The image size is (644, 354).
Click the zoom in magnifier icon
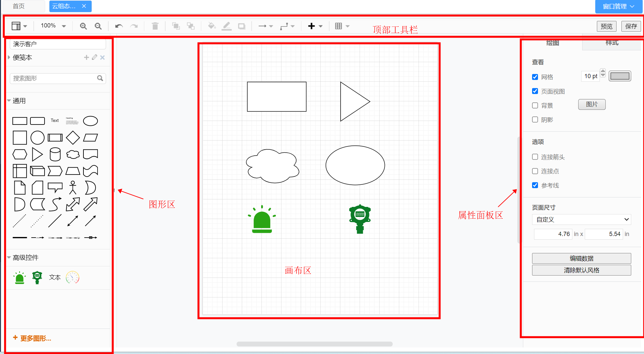pyautogui.click(x=83, y=26)
